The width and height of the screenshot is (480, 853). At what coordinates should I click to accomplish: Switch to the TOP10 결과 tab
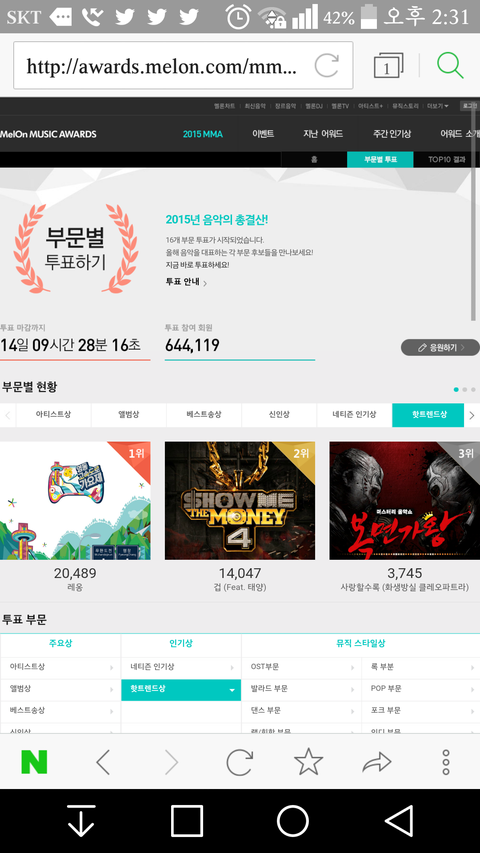(x=446, y=159)
